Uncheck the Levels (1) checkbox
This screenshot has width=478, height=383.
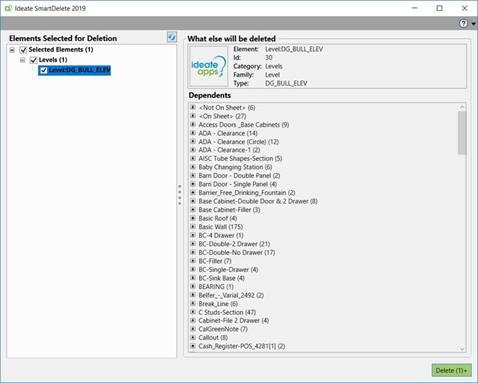(x=33, y=60)
